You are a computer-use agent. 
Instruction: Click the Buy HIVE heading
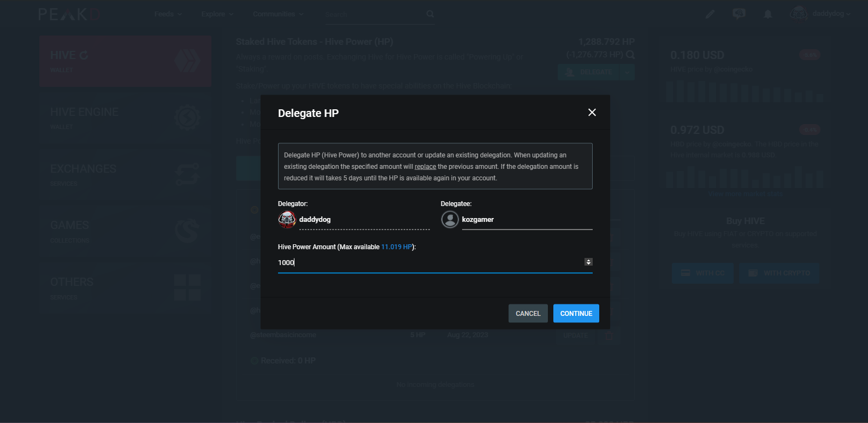[x=745, y=221]
